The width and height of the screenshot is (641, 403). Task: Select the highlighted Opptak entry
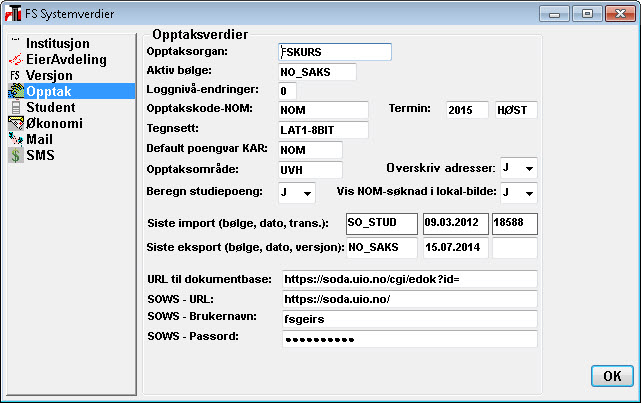71,91
